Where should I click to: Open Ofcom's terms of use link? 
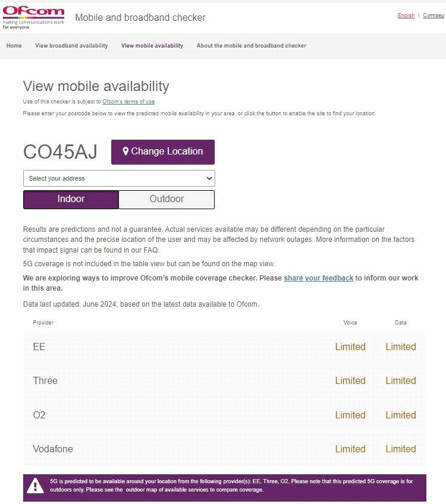point(128,102)
